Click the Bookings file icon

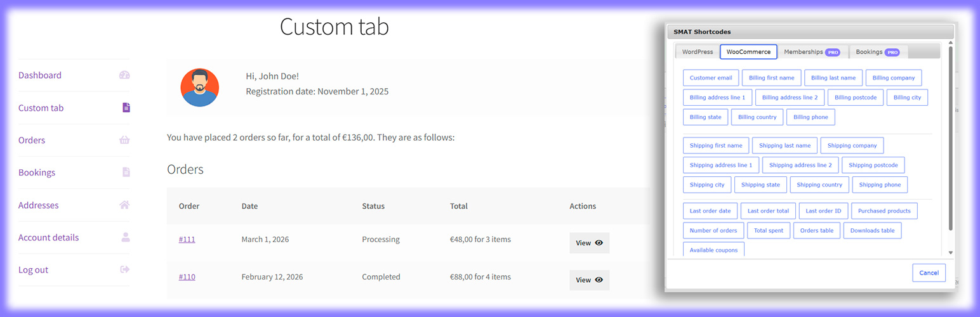tap(126, 172)
